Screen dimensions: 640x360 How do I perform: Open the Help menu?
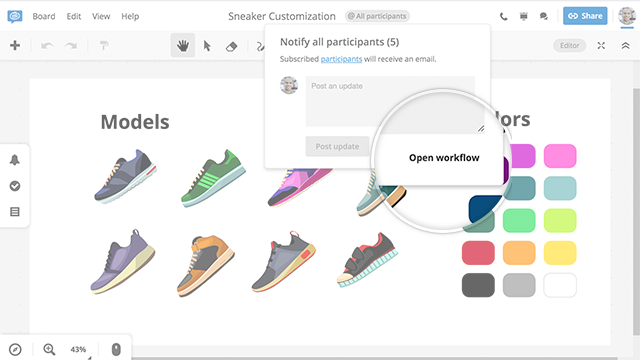130,16
